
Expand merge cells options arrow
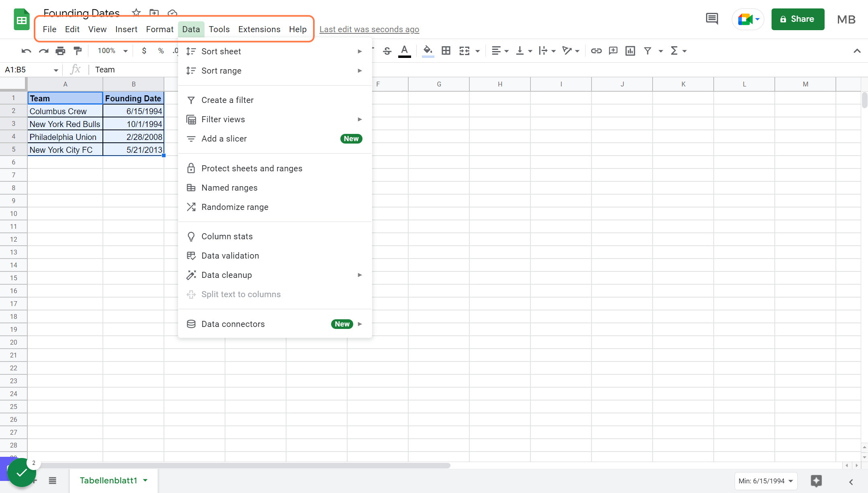[x=477, y=51]
